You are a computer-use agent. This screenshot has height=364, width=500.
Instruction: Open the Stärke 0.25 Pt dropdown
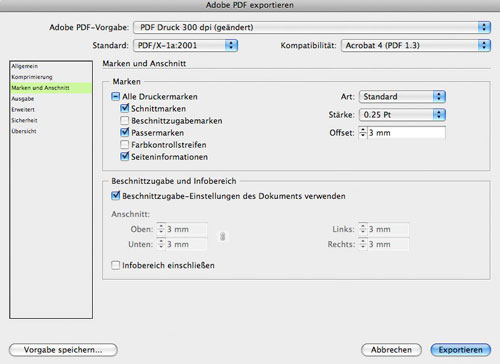pyautogui.click(x=402, y=115)
